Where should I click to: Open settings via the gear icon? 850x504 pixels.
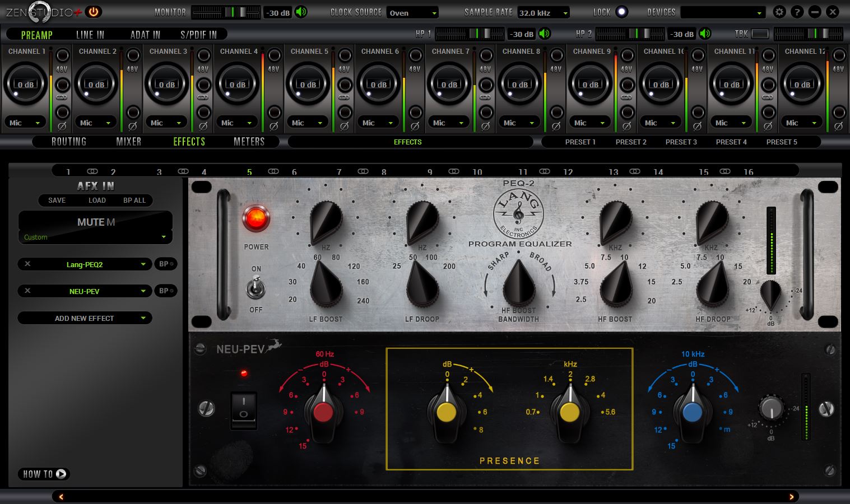pos(779,12)
